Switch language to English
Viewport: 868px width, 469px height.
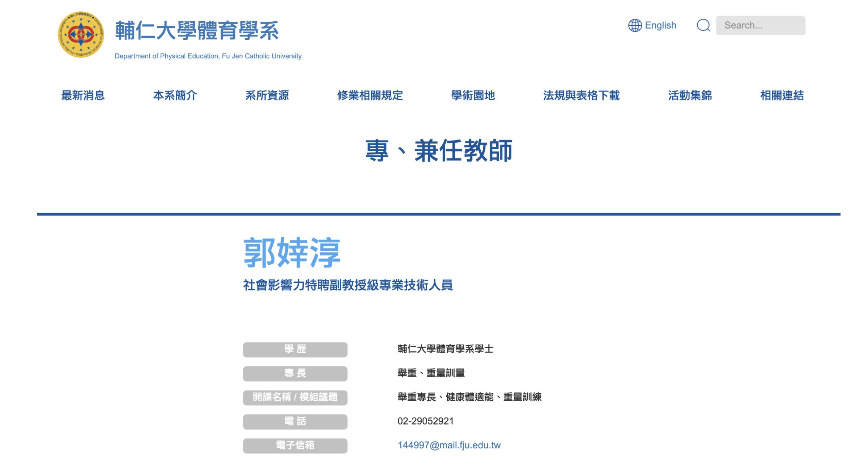click(660, 25)
